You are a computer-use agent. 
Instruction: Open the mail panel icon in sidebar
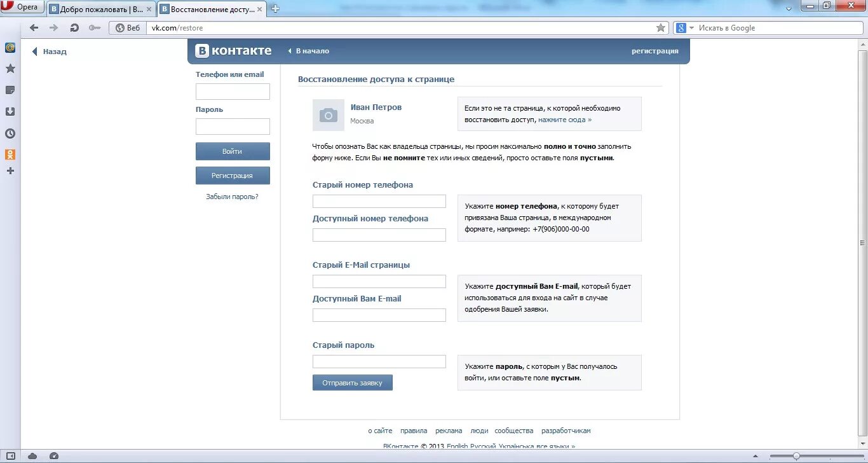point(10,48)
